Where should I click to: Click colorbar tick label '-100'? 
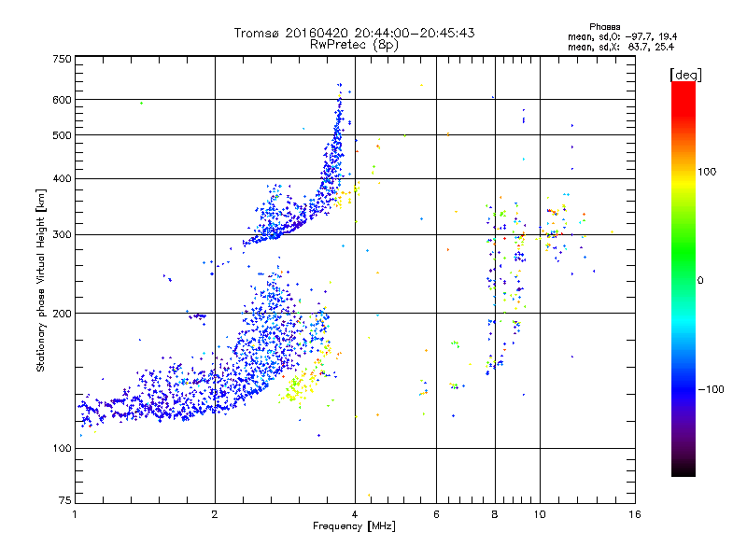711,389
